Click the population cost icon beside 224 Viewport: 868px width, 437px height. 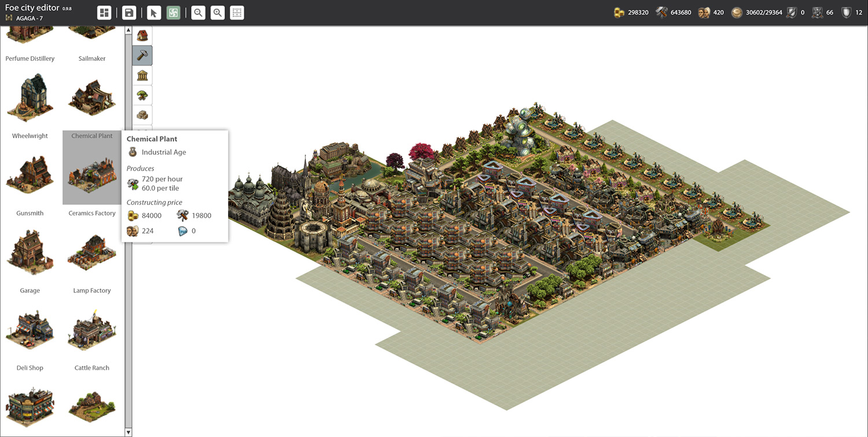click(x=133, y=231)
